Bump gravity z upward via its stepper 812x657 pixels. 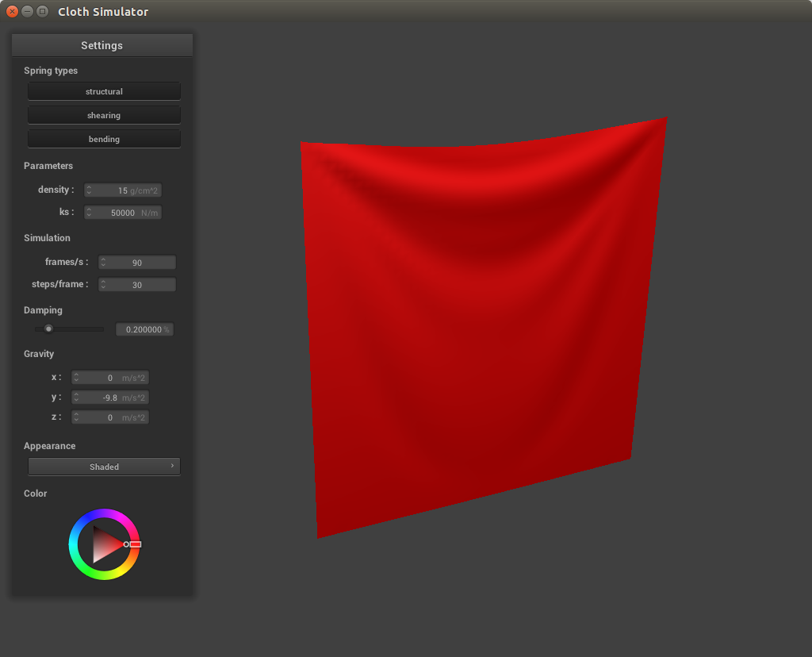tap(76, 414)
